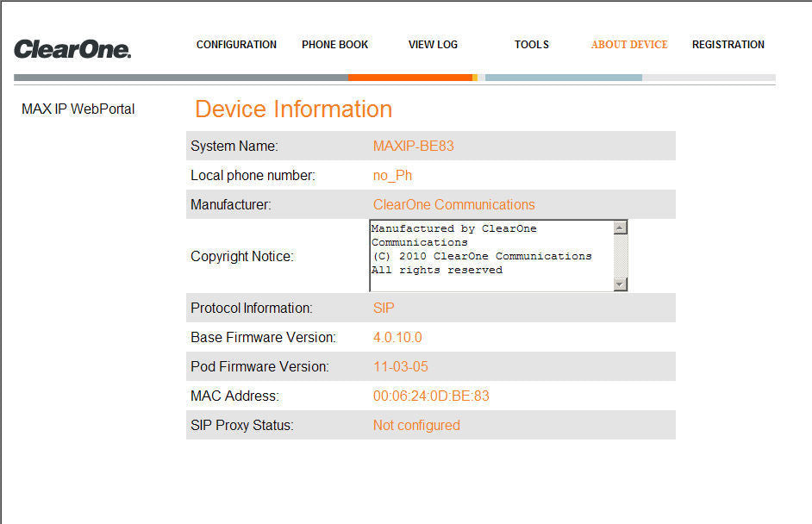Click copyright notice scrollbar down arrow
The image size is (812, 524).
[620, 284]
